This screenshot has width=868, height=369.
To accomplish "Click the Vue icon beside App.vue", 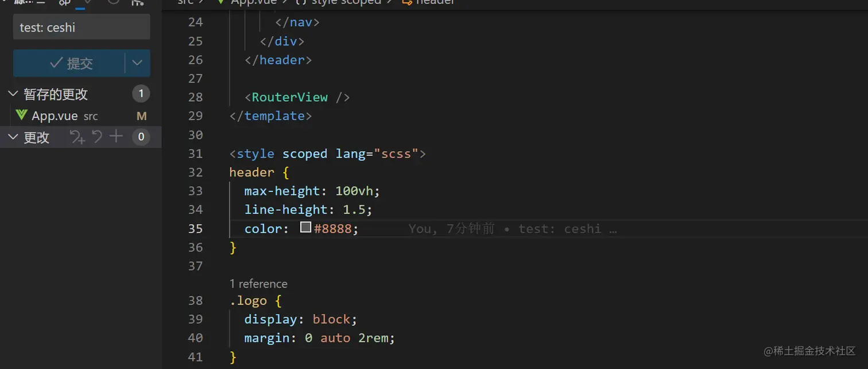I will [22, 115].
